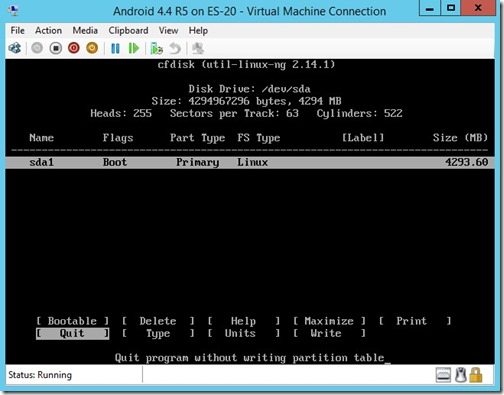This screenshot has width=504, height=395.
Task: Select the Print option in cfdisk
Action: [x=415, y=321]
